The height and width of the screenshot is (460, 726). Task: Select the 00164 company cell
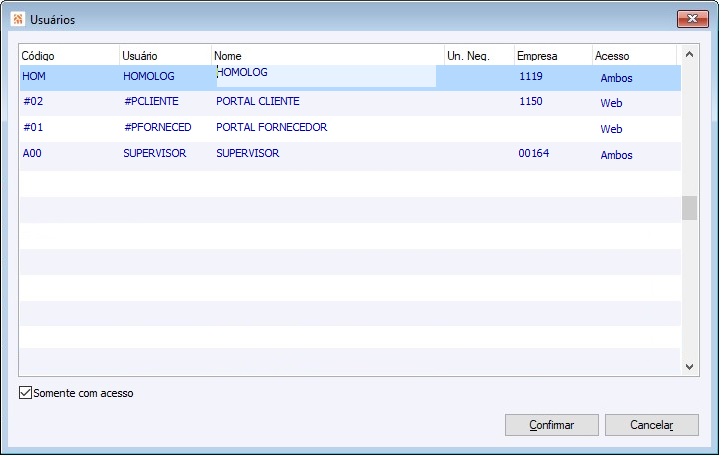coord(534,153)
